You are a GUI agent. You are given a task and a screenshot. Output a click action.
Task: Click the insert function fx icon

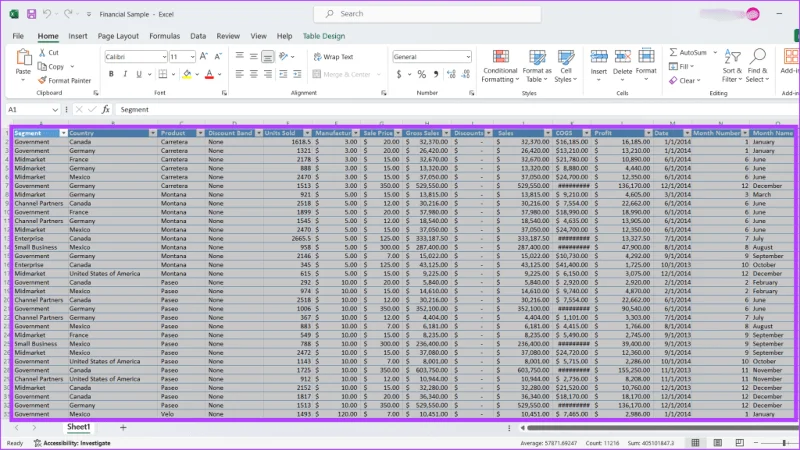(106, 109)
